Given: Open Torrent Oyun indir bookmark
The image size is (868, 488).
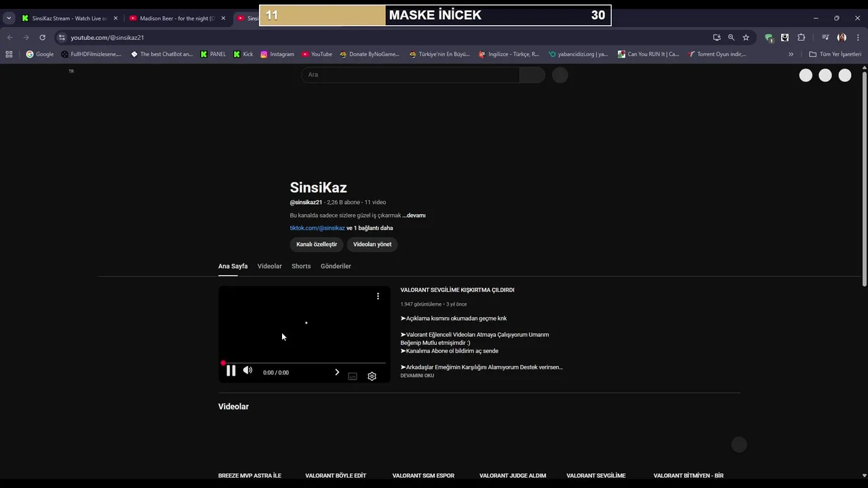Looking at the screenshot, I should click(717, 54).
